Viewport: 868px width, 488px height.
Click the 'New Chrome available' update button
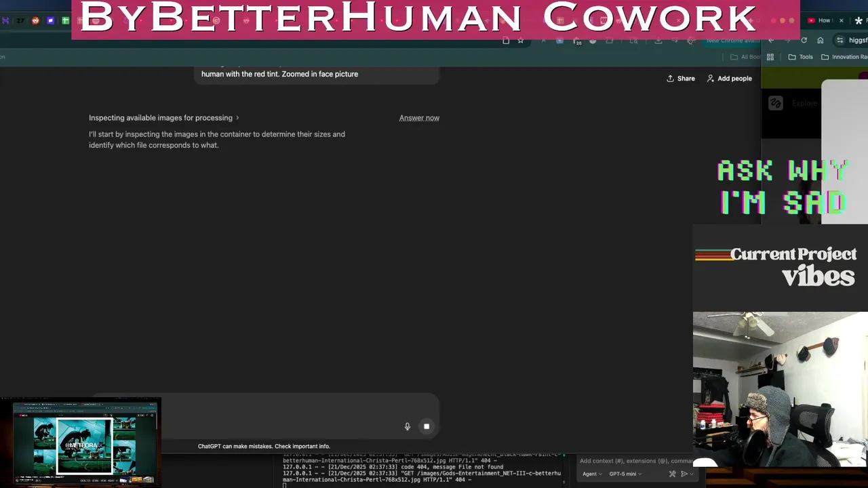tap(732, 41)
